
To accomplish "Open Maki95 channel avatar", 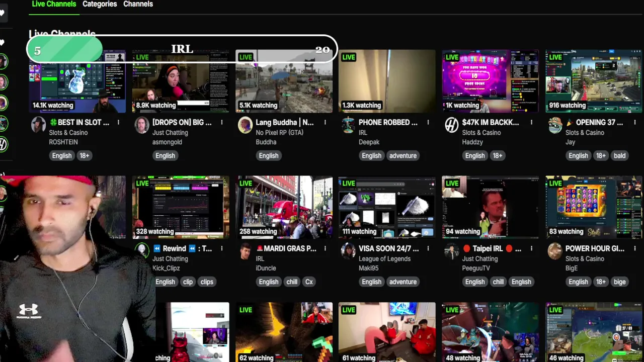I will point(348,251).
